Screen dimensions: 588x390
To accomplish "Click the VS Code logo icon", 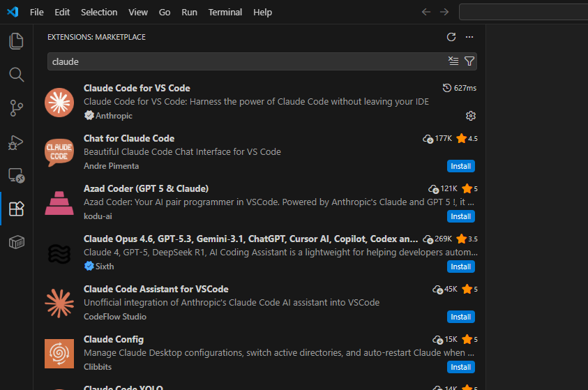I will click(13, 12).
